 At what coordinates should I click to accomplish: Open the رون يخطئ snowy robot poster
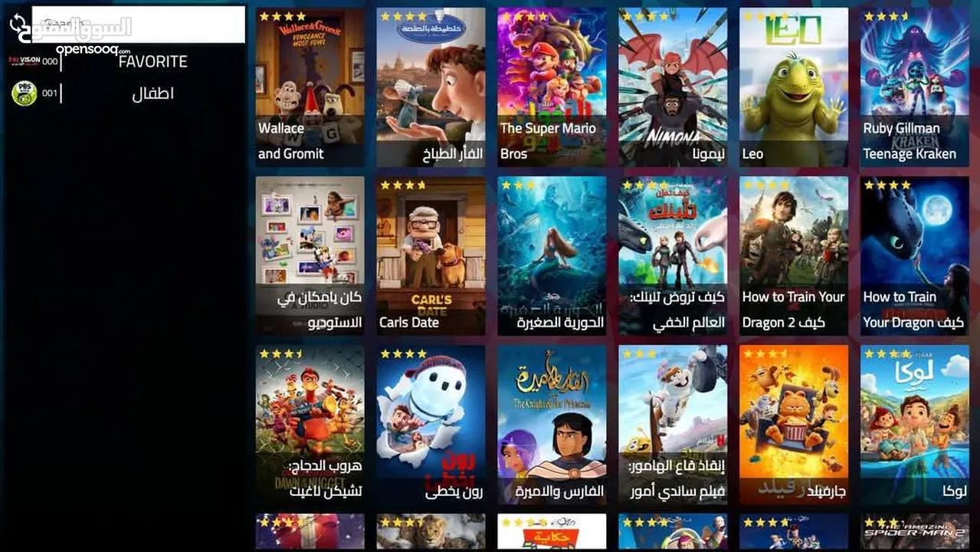(x=431, y=425)
